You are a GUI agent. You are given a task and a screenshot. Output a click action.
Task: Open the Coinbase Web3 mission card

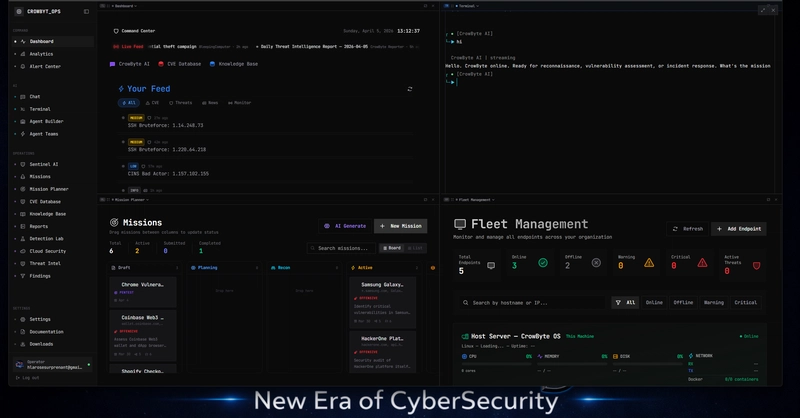point(143,335)
